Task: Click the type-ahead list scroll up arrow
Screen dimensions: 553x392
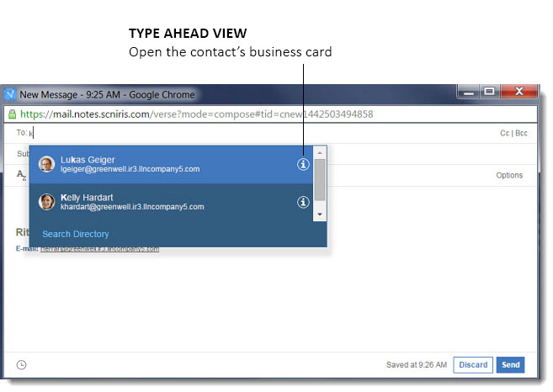Action: pos(320,153)
